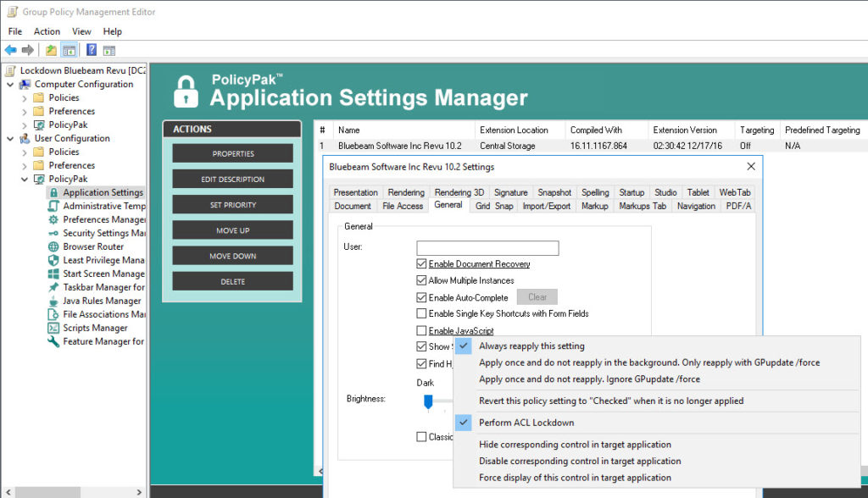Click the Feature Manager wrench icon
This screenshot has height=498, width=868.
click(53, 341)
